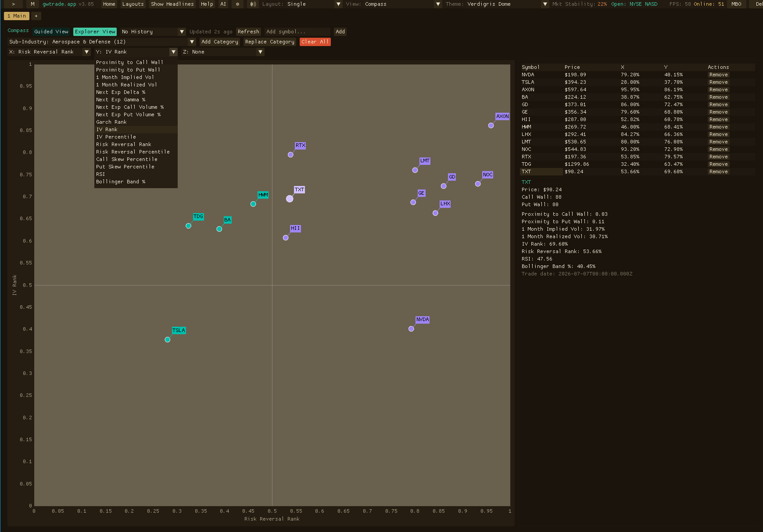Click the BA chart label
Image resolution: width=763 pixels, height=532 pixels.
(x=227, y=220)
